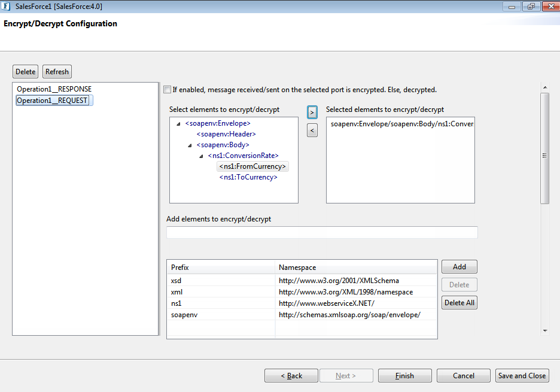The height and width of the screenshot is (392, 560).
Task: Click the greyed-out Next button
Action: (346, 376)
